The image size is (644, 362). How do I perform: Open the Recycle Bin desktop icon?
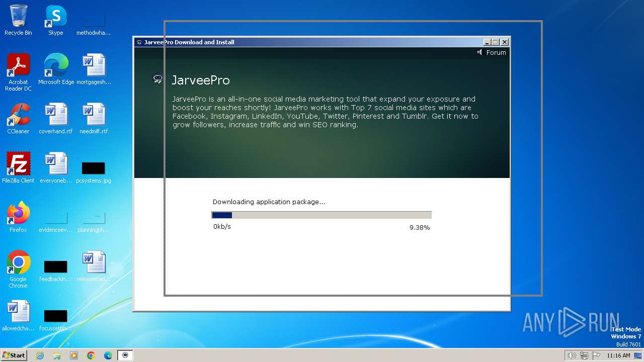click(18, 21)
